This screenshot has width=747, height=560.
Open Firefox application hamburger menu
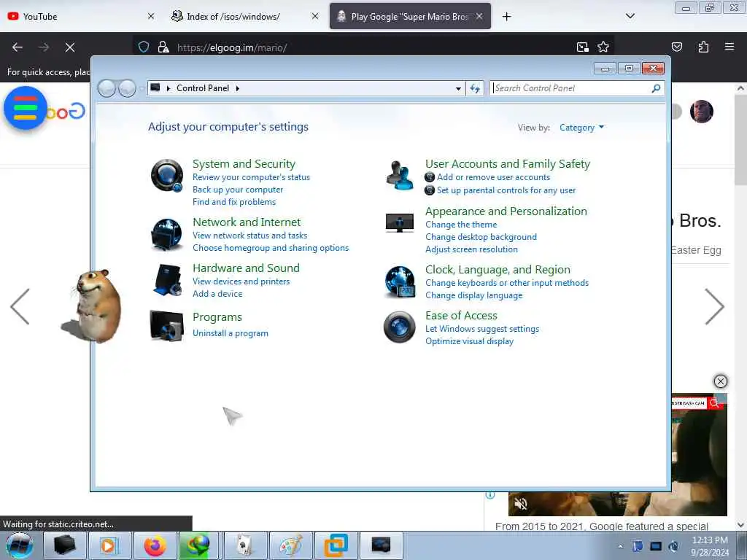coord(729,47)
